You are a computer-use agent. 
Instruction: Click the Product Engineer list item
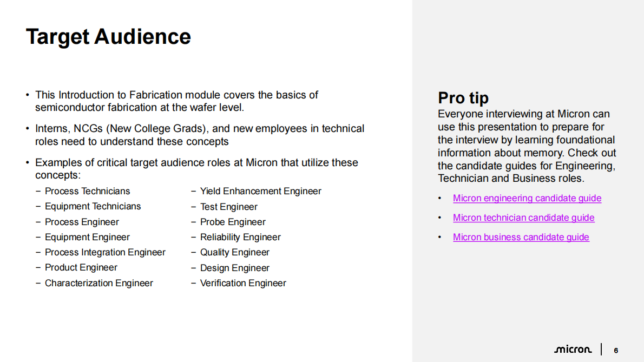click(81, 267)
